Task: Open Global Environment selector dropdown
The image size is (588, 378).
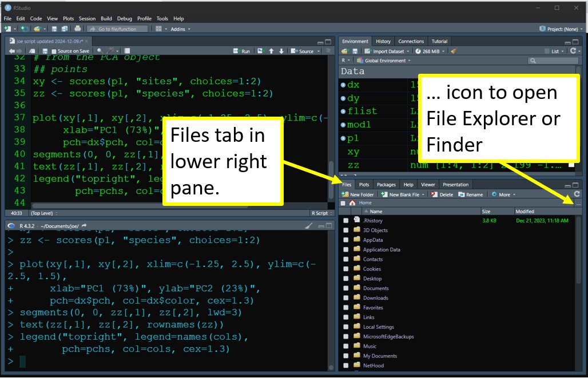Action: [384, 61]
